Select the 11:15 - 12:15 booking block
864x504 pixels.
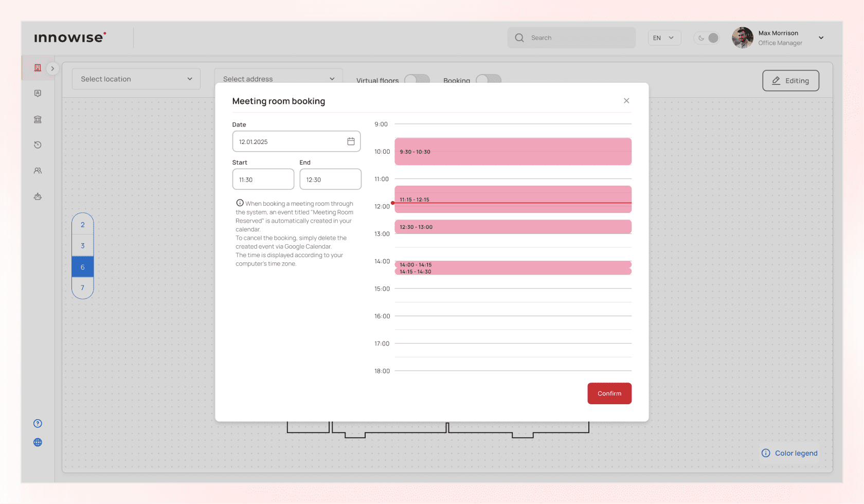click(x=513, y=199)
